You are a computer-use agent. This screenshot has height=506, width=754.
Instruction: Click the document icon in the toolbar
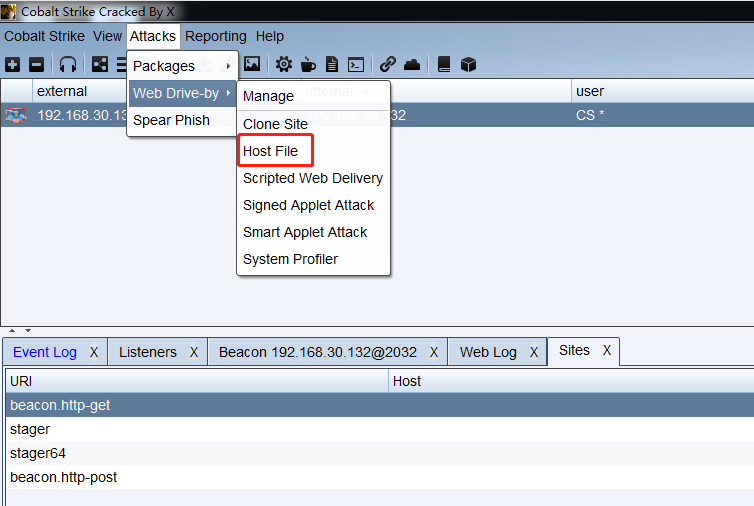point(332,64)
